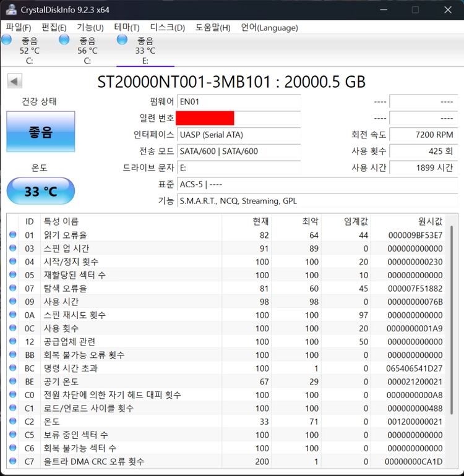
Task: Click status dot of C1 로드/언로드 사이클
Action: (13, 408)
